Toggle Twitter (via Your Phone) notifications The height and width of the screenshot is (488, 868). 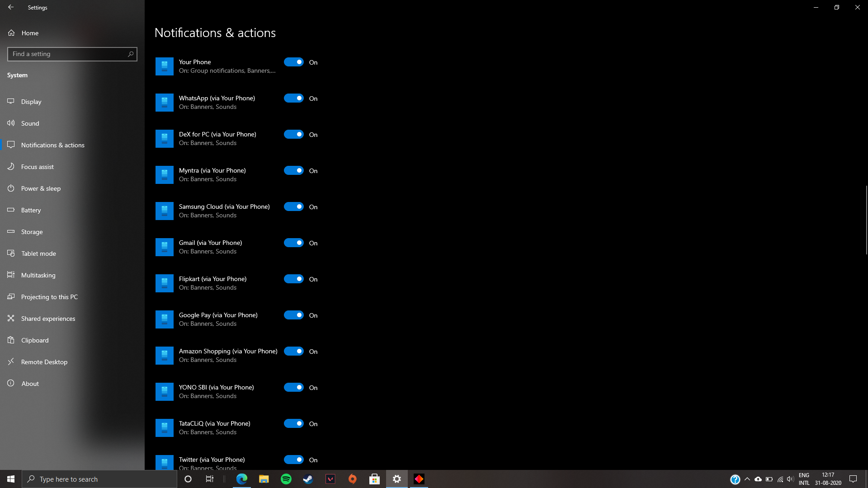tap(294, 460)
